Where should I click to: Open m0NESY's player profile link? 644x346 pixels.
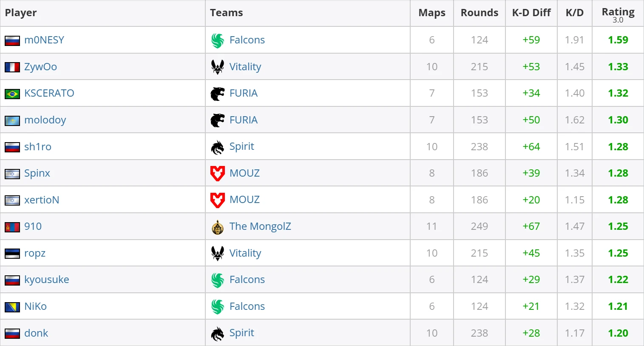pos(44,40)
